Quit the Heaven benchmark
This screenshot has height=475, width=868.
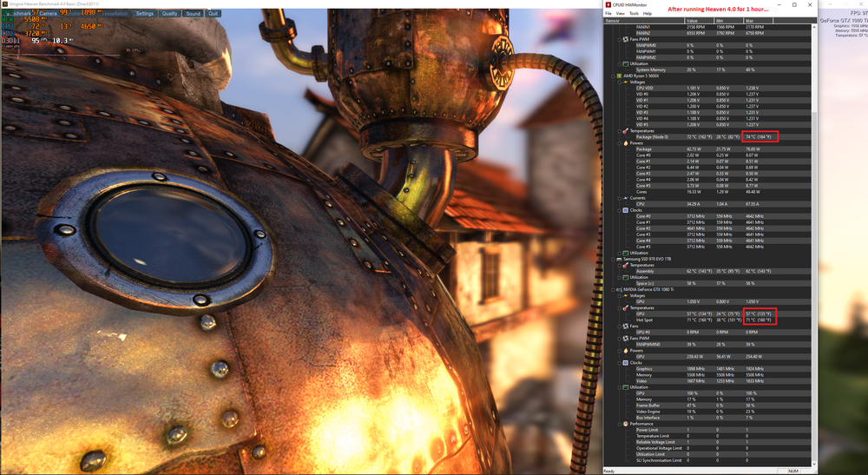tap(214, 13)
